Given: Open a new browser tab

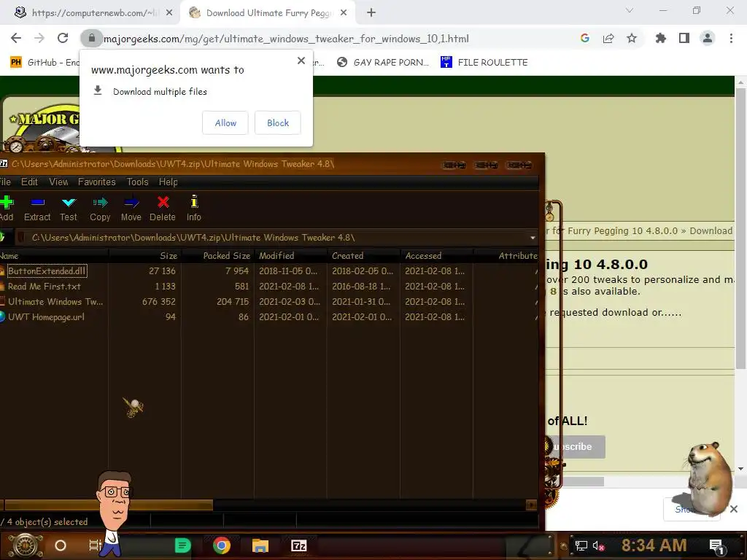Looking at the screenshot, I should click(371, 13).
